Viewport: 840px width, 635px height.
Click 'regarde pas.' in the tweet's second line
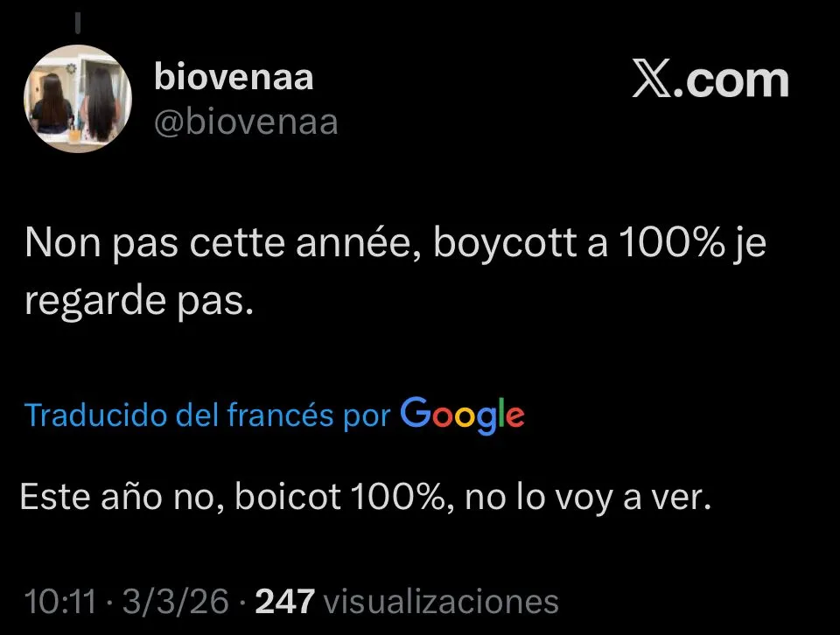139,302
